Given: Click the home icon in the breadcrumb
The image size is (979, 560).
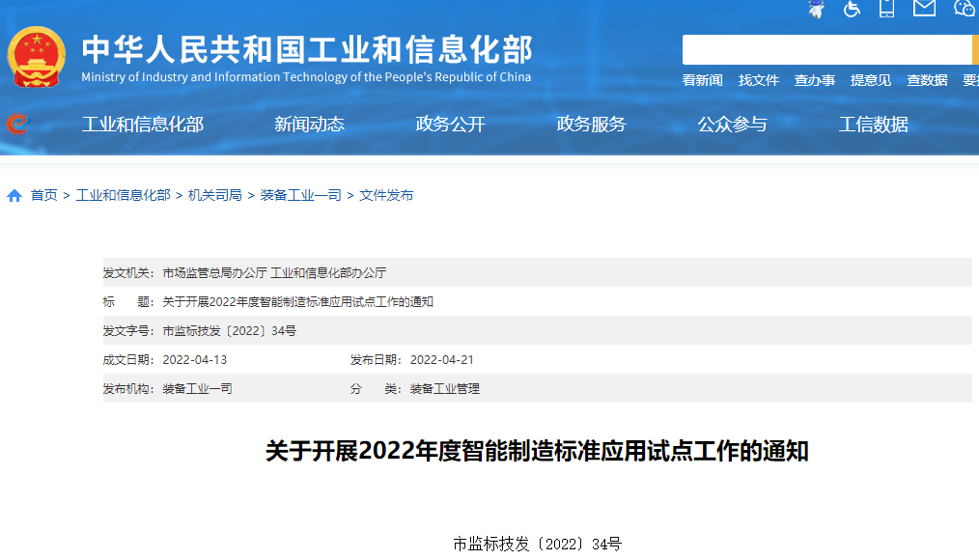Looking at the screenshot, I should point(14,194).
